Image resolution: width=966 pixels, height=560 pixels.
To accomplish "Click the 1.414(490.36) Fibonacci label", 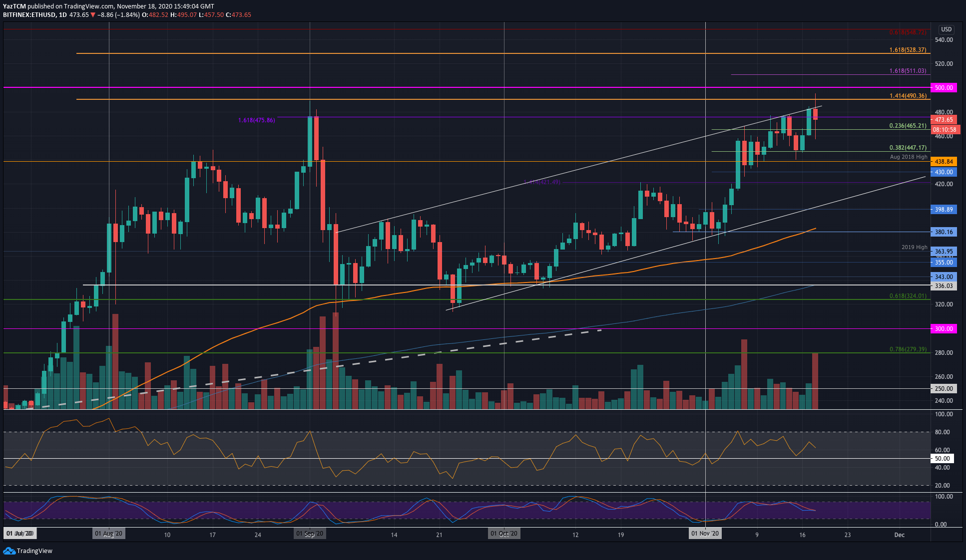I will 908,96.
